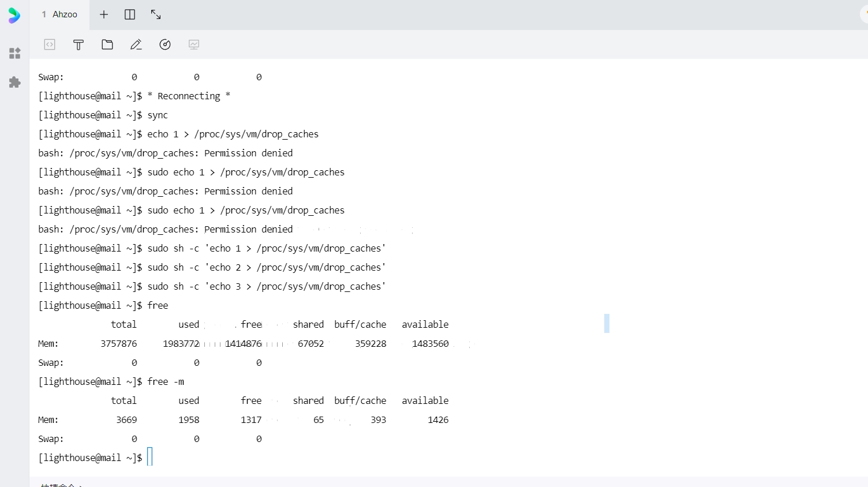Click the colorful app logo in sidebar

[14, 16]
